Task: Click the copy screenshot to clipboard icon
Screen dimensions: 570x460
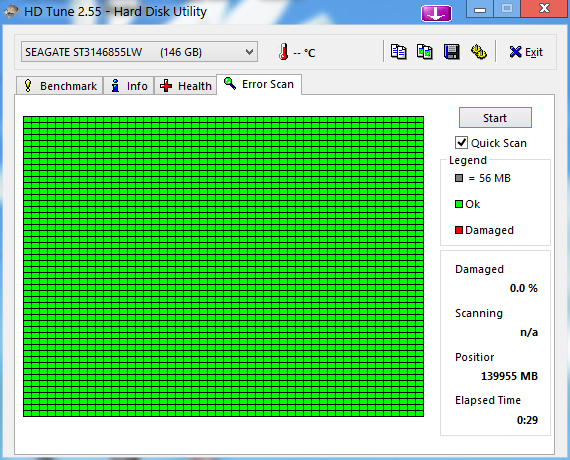Action: point(425,52)
